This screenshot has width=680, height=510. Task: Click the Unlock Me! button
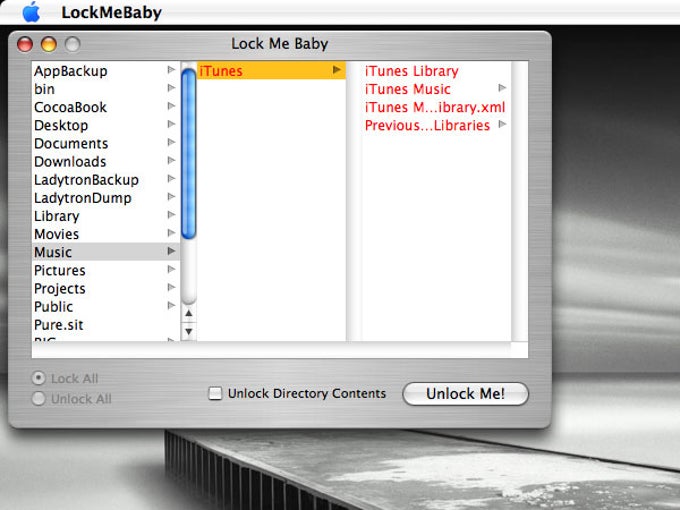pyautogui.click(x=465, y=394)
